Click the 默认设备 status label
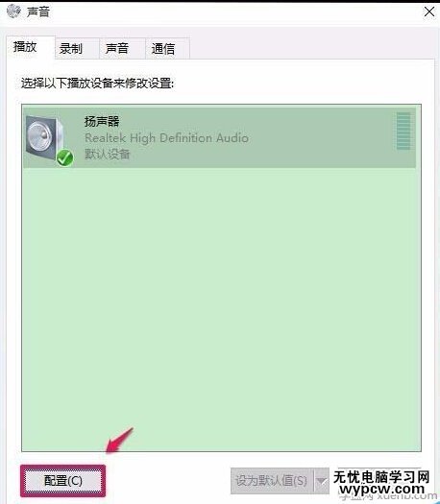 click(x=107, y=154)
